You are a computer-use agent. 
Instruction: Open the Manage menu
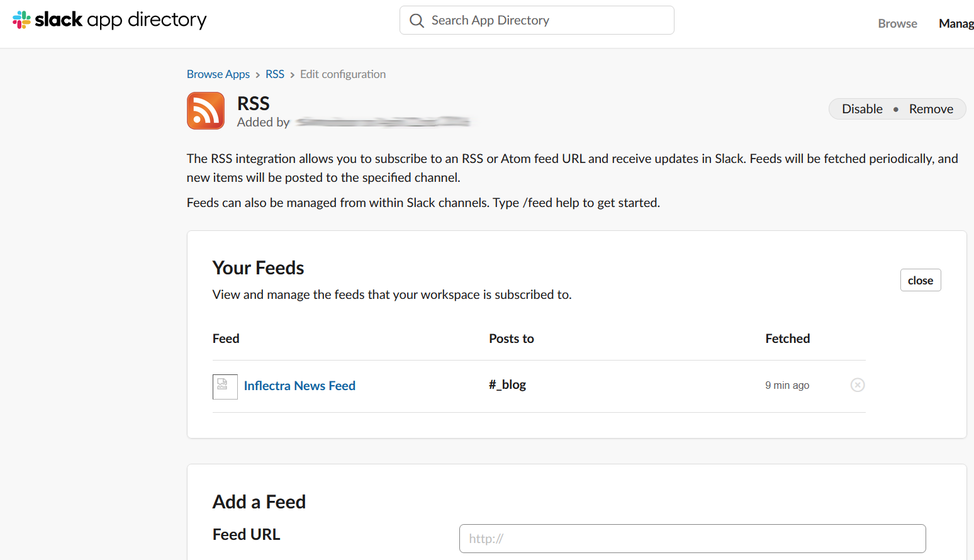(955, 23)
